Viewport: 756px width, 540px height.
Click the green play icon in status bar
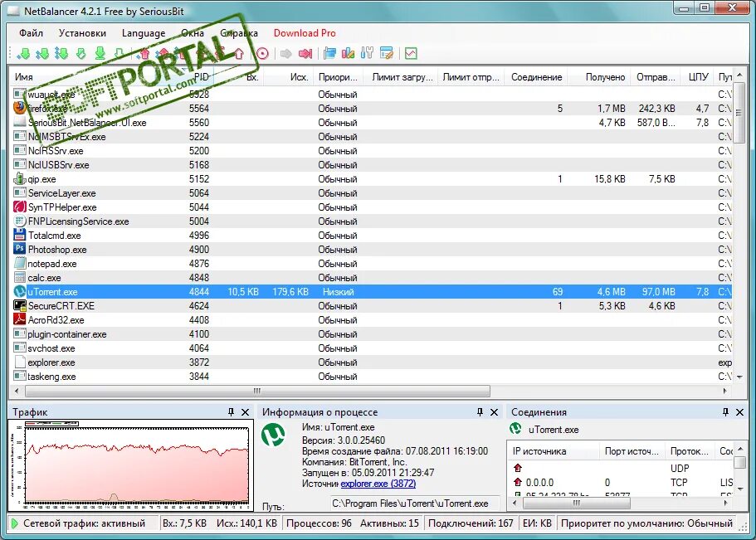pos(14,523)
